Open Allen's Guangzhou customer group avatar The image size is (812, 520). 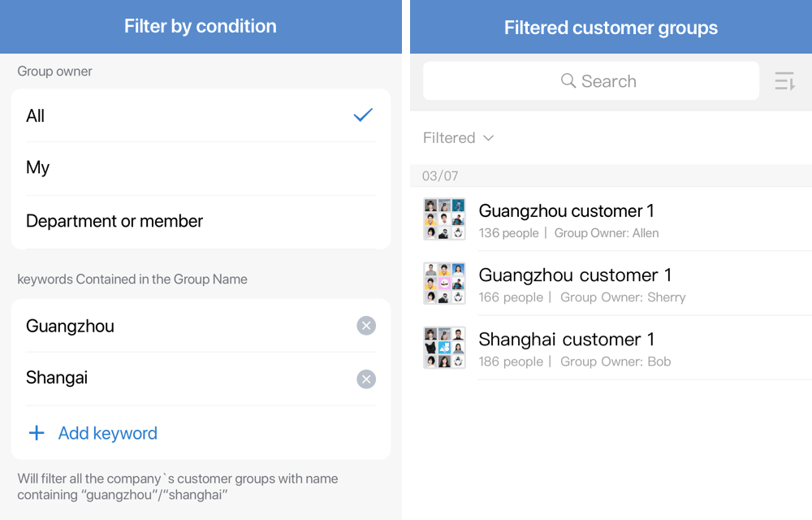point(444,219)
